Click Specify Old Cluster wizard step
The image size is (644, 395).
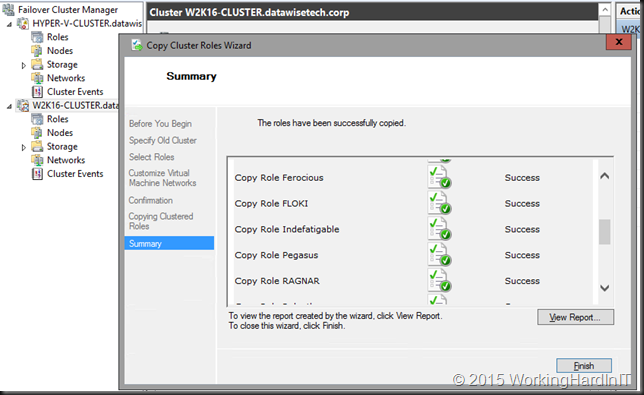pos(163,140)
